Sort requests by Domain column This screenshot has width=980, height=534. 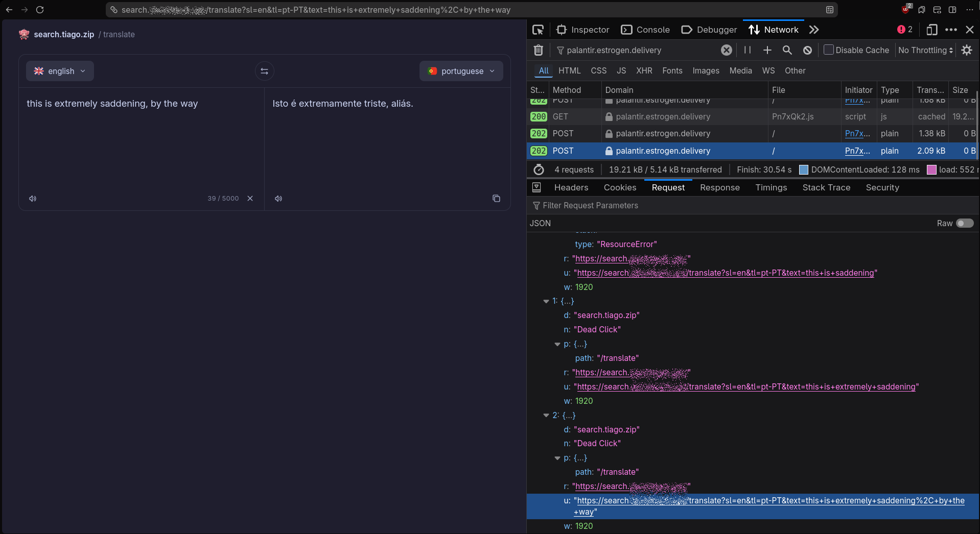(x=685, y=90)
